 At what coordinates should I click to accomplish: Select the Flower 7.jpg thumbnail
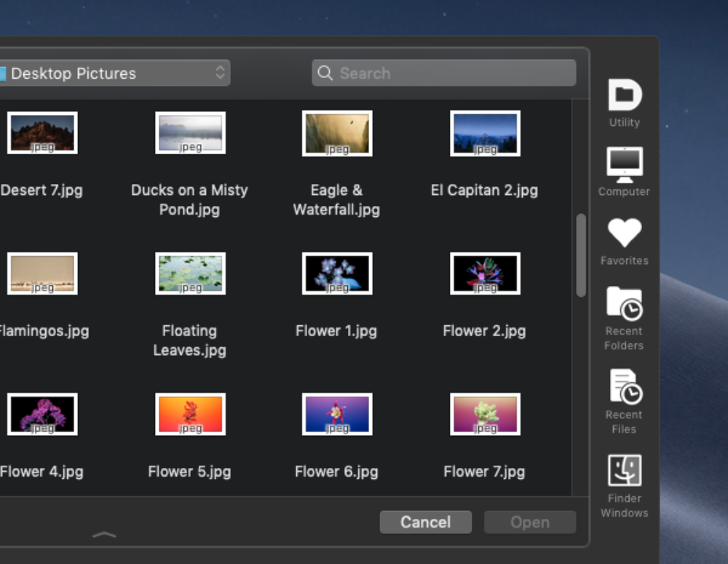tap(485, 414)
